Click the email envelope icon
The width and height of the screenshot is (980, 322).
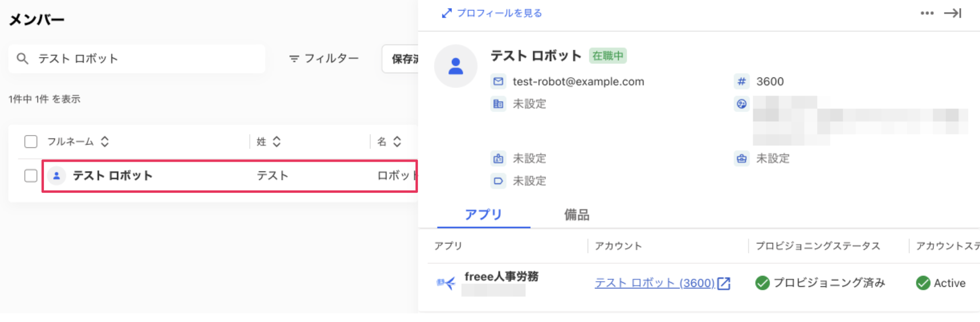498,81
